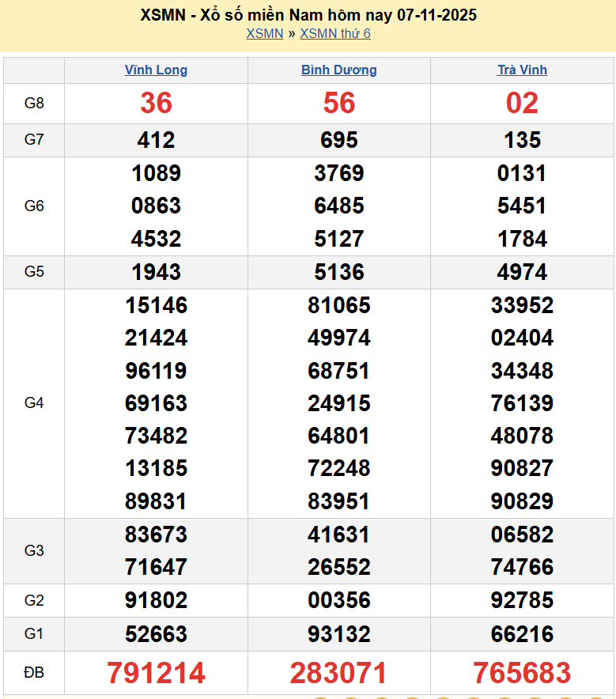Click the G5 number 4974

coord(522,272)
